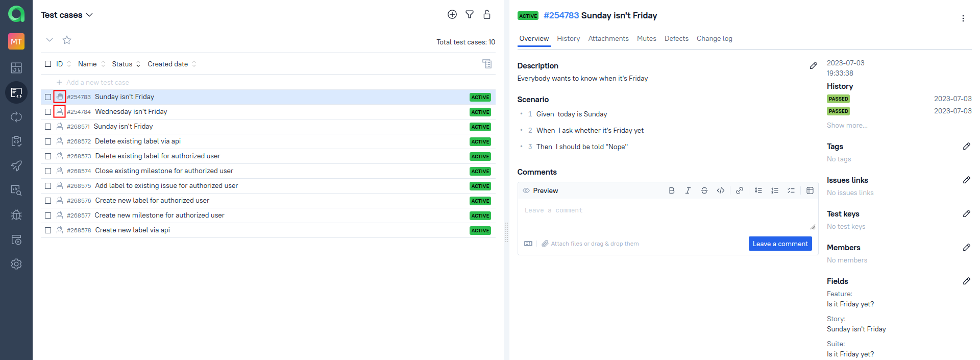Image resolution: width=980 pixels, height=360 pixels.
Task: Open the project settings gear icon
Action: 16,264
